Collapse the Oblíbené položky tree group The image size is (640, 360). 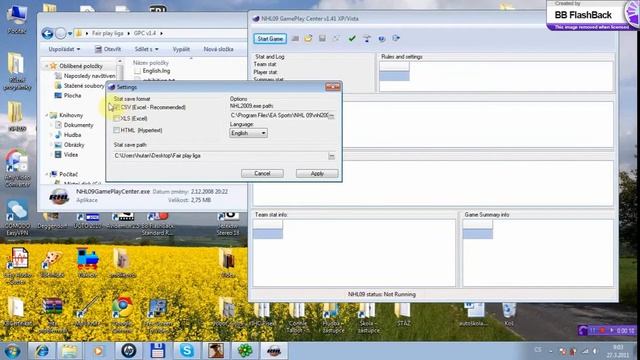[x=47, y=66]
